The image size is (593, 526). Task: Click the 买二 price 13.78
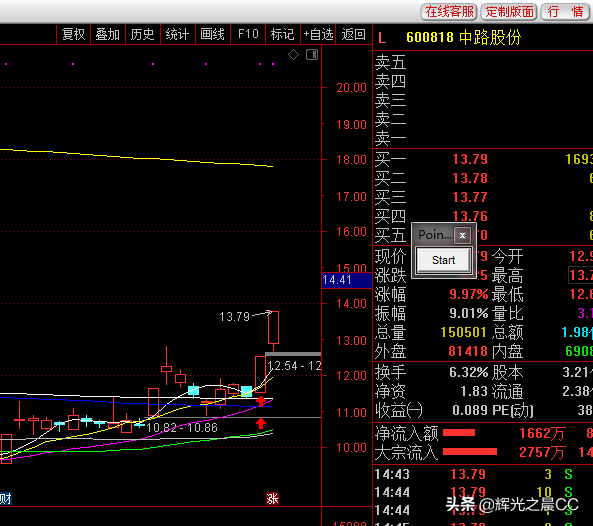[x=470, y=178]
